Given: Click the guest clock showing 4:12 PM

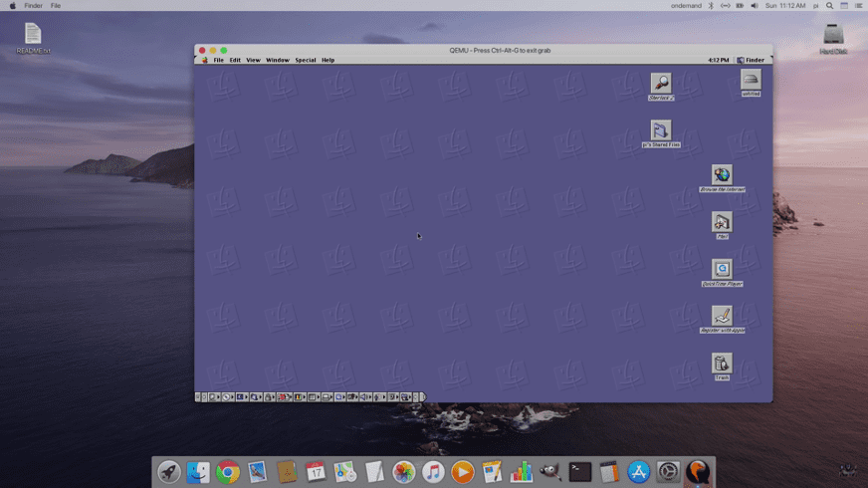Looking at the screenshot, I should pos(718,60).
